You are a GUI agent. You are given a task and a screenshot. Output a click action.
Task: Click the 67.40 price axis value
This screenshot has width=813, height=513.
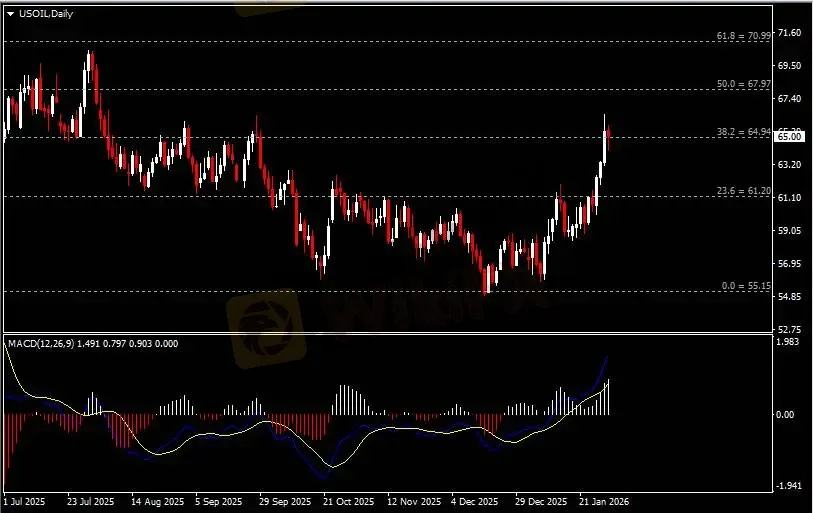pyautogui.click(x=789, y=99)
